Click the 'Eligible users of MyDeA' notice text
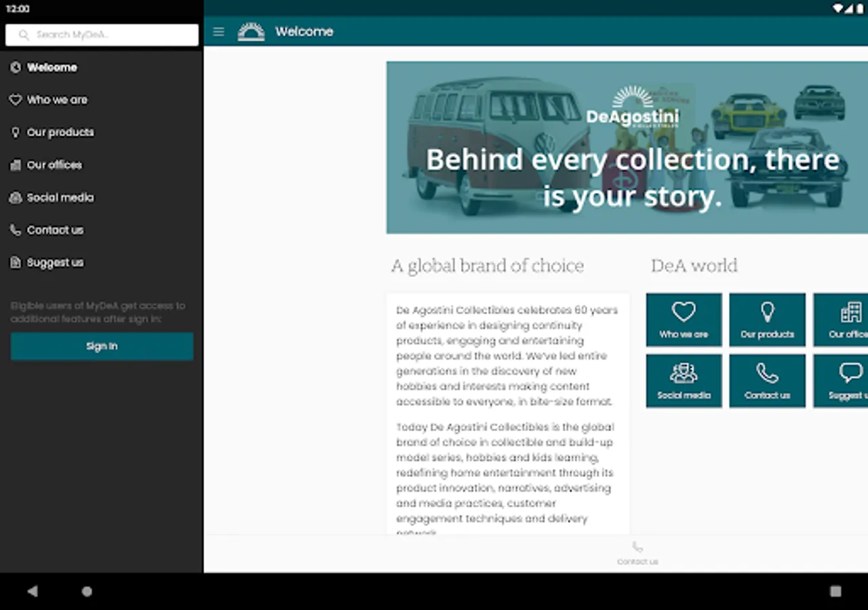The image size is (868, 610). [x=98, y=312]
